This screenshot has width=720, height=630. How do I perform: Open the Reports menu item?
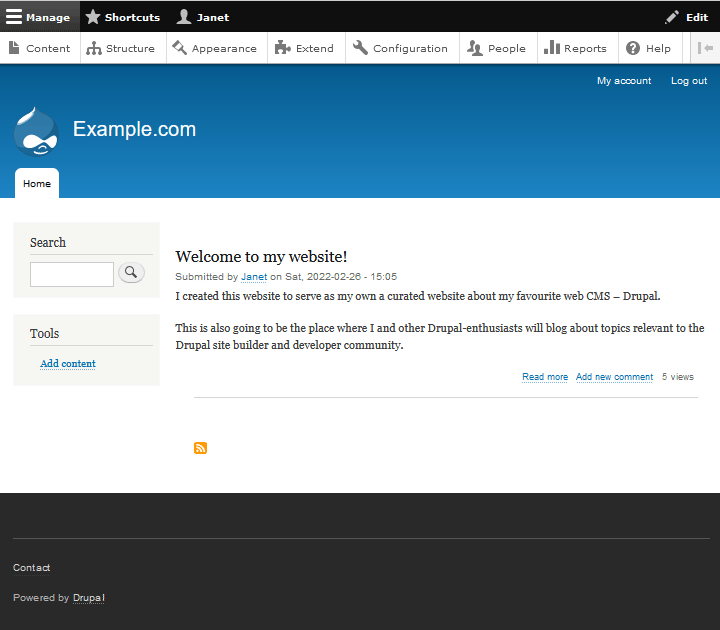point(575,48)
